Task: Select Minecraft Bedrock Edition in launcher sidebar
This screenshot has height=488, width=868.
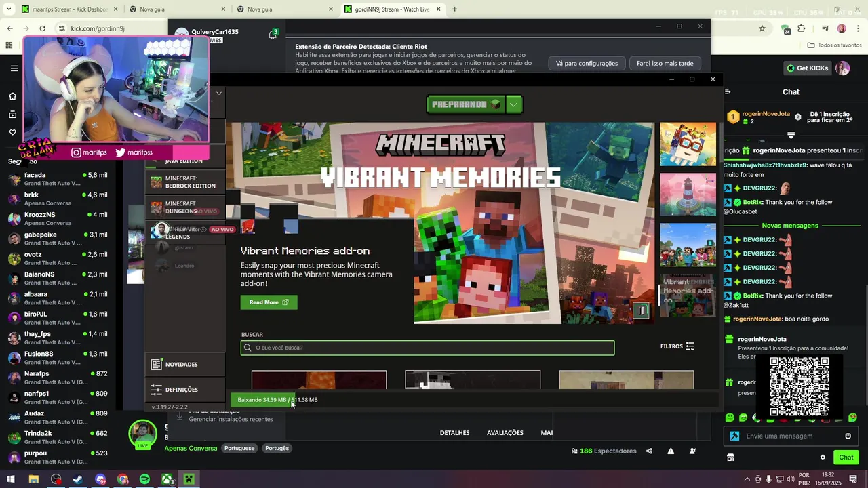Action: [185, 182]
